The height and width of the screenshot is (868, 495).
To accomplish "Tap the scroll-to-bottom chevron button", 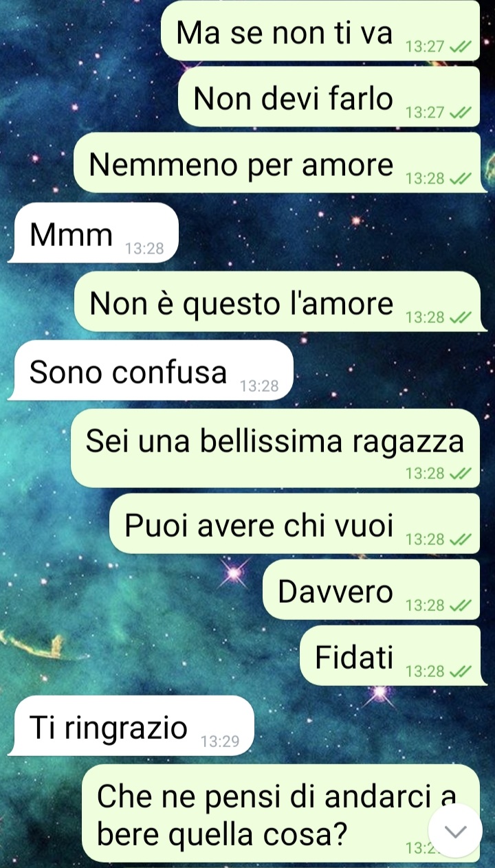I will coord(455,830).
